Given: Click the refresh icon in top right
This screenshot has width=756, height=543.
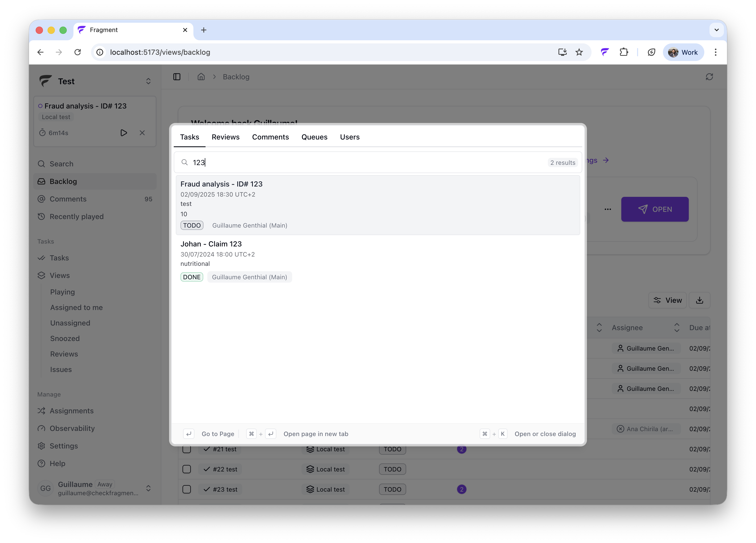Looking at the screenshot, I should point(709,77).
